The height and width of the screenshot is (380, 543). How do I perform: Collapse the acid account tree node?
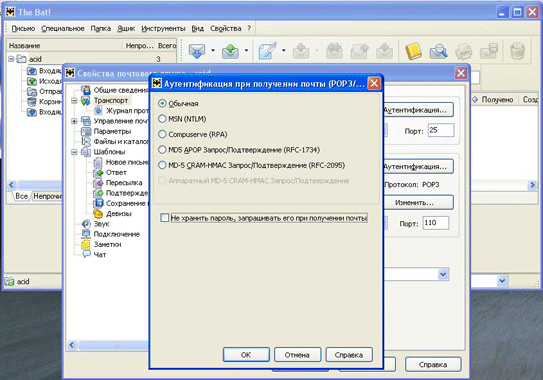click(11, 59)
